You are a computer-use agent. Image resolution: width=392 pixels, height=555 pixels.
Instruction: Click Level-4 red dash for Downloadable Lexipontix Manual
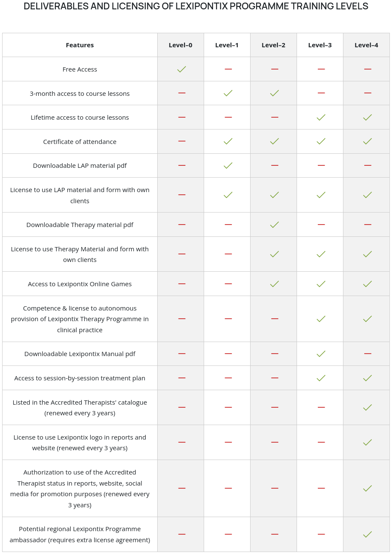coord(367,354)
